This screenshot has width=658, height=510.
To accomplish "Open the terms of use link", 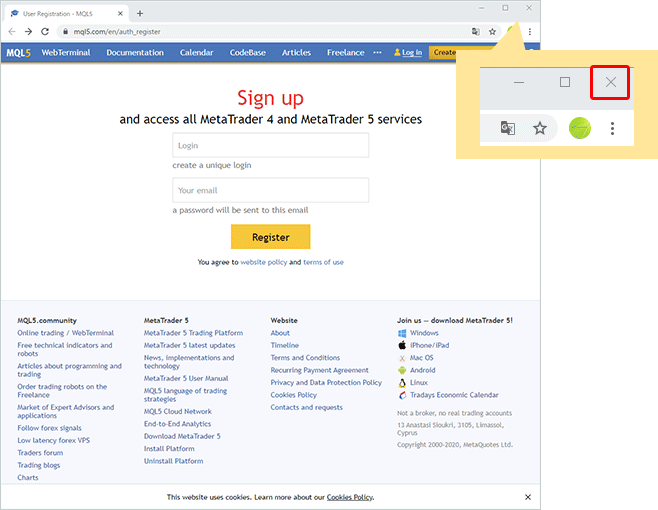I will pos(323,262).
